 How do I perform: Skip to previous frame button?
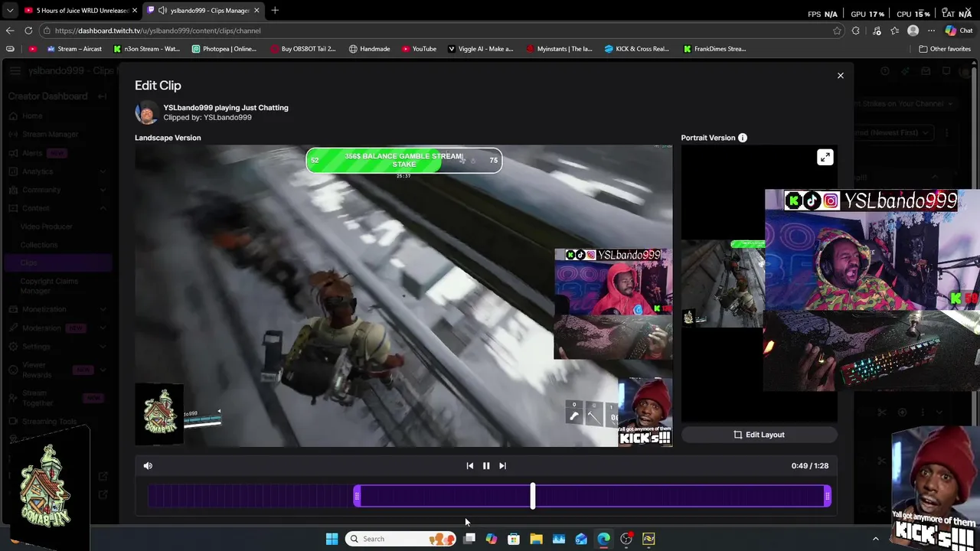pyautogui.click(x=469, y=465)
